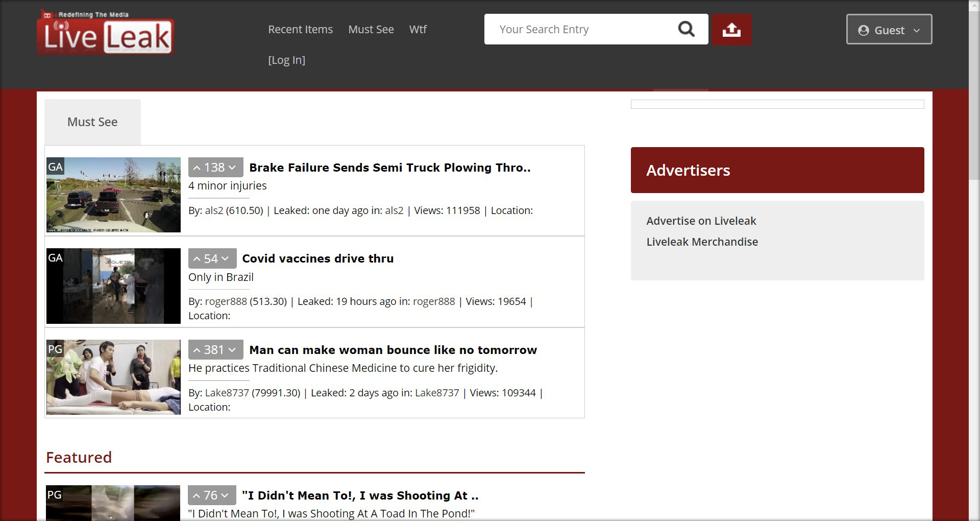The height and width of the screenshot is (521, 980).
Task: Open the LiveLeak logo homepage
Action: click(106, 32)
